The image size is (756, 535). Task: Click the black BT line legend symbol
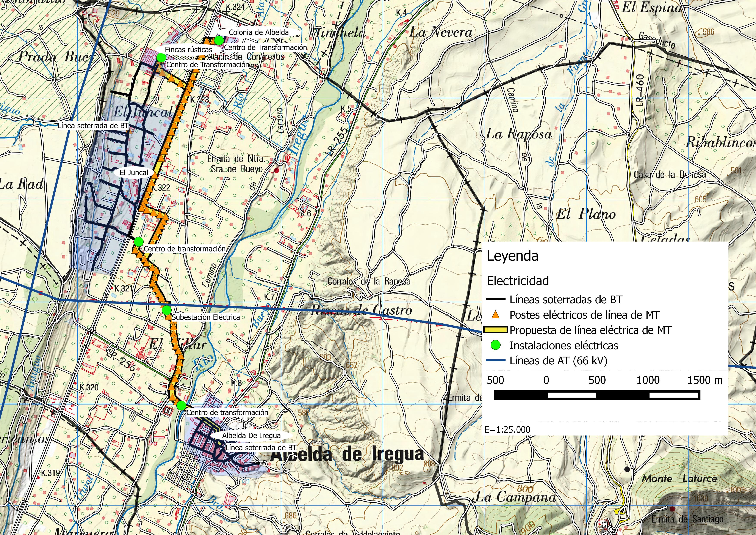coord(496,299)
